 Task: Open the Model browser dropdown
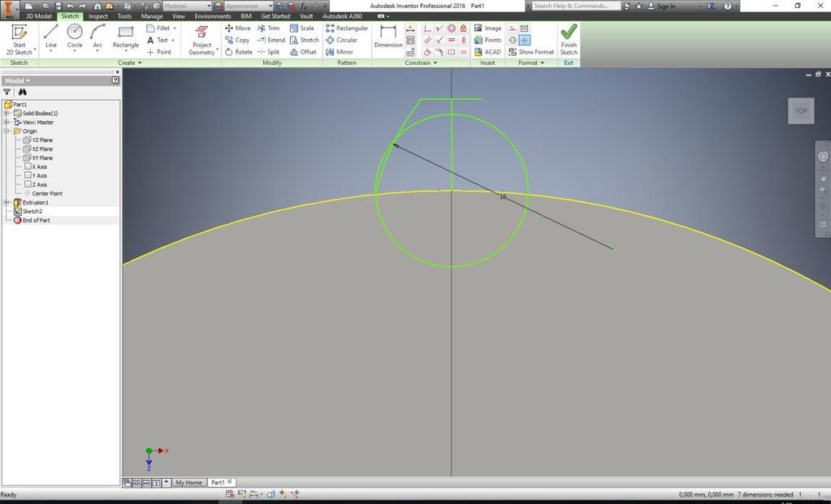pos(18,81)
